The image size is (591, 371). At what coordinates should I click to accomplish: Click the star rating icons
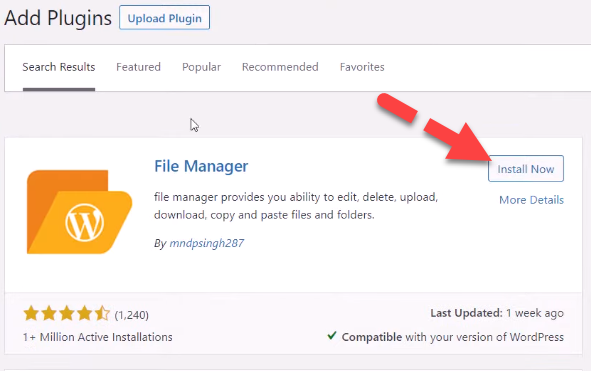pyautogui.click(x=66, y=314)
